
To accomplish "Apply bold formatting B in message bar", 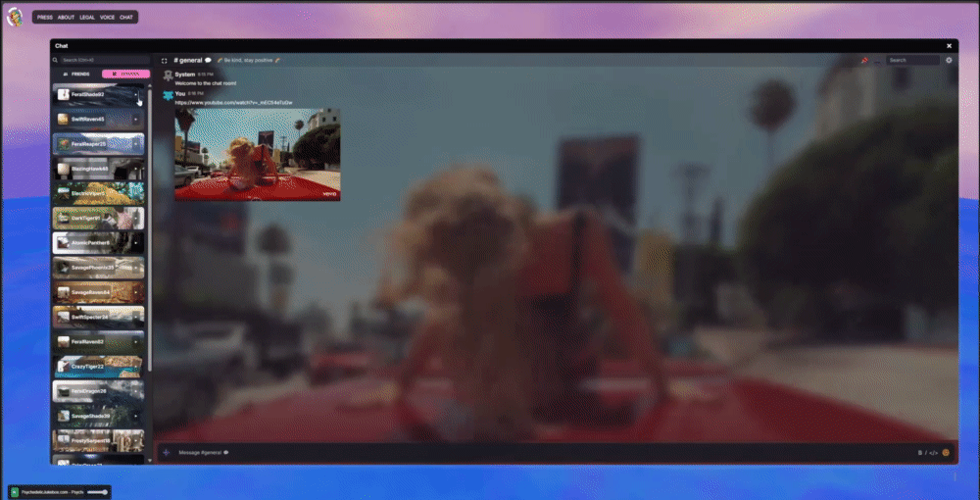I will [920, 453].
